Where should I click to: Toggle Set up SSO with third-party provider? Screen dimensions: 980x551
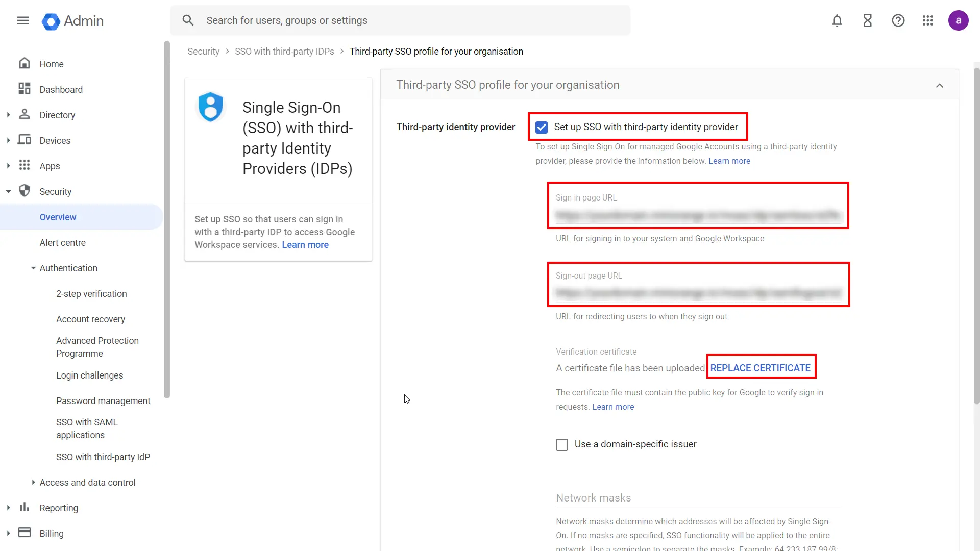(x=541, y=127)
